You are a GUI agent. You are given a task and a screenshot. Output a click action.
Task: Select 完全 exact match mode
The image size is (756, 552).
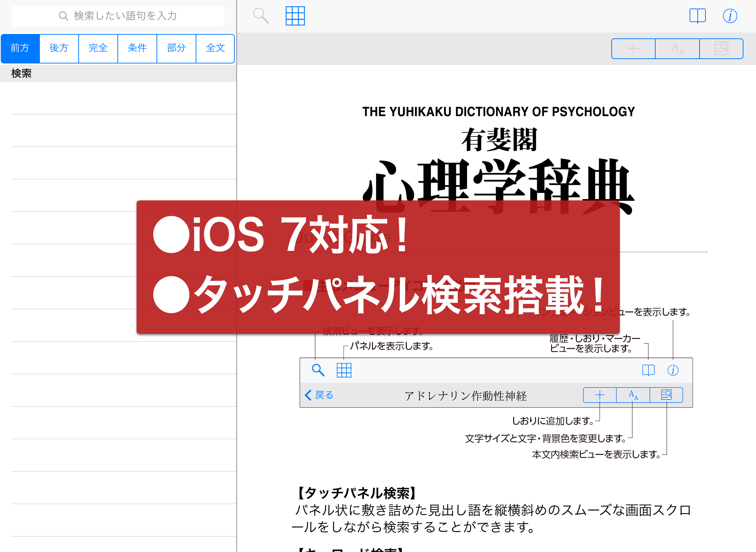pos(98,48)
